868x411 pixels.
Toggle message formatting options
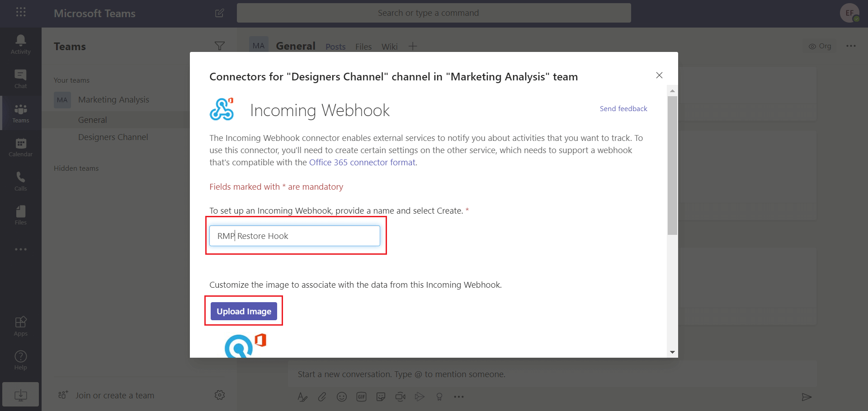pos(302,397)
